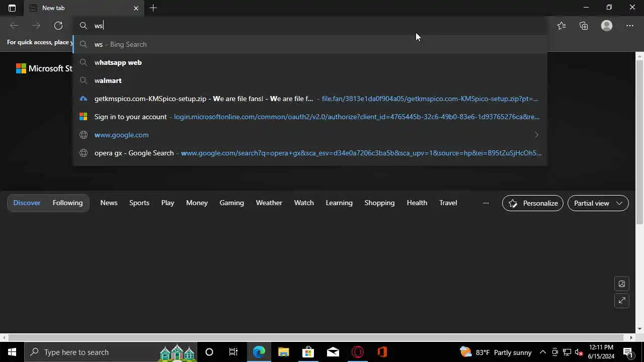Image resolution: width=644 pixels, height=362 pixels.
Task: Open the www.google.com suggestion
Action: [x=310, y=135]
